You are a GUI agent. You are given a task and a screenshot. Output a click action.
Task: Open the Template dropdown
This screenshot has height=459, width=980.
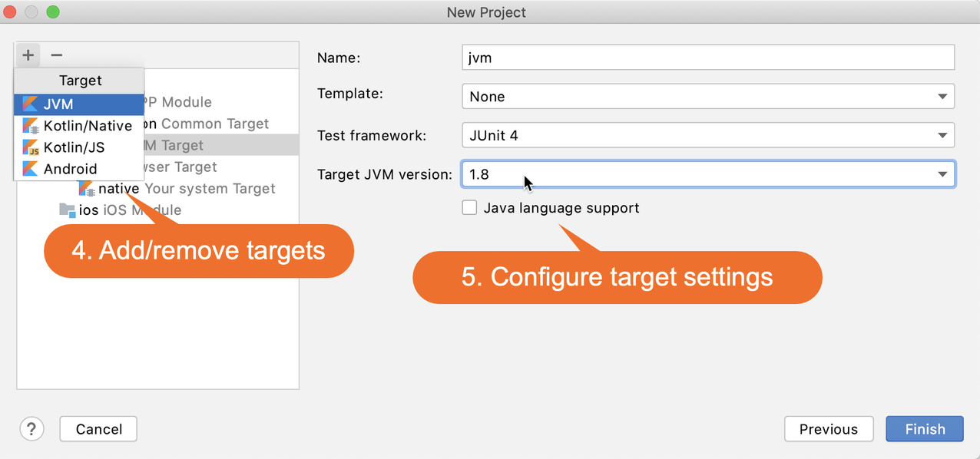click(x=707, y=97)
